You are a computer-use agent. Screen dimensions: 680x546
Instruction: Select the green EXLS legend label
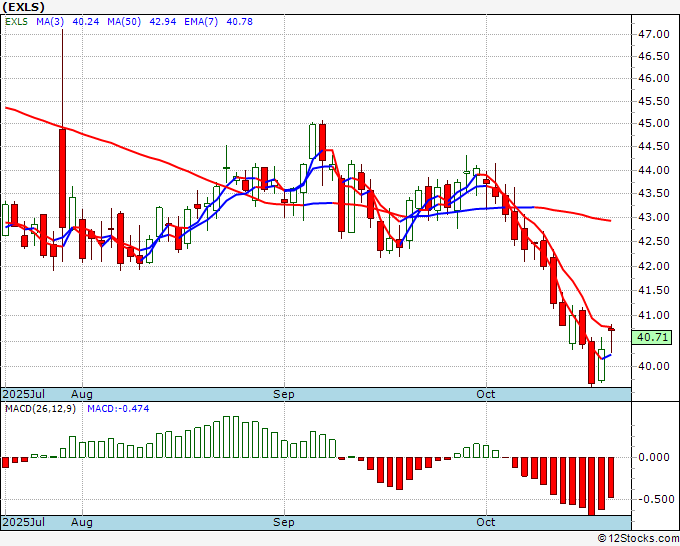click(x=16, y=22)
